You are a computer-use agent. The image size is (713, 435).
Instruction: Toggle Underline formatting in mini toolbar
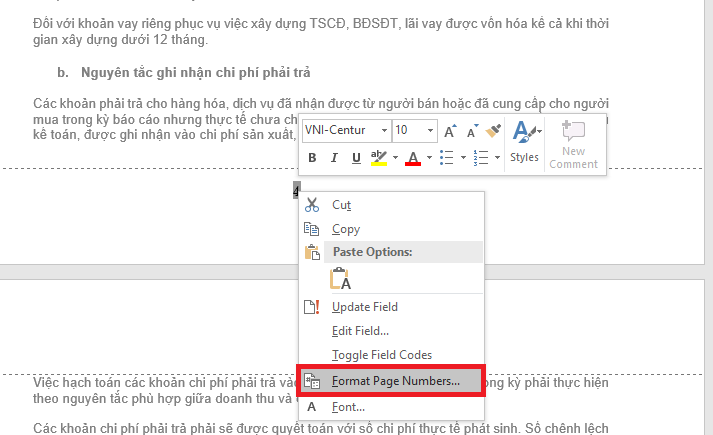(356, 158)
